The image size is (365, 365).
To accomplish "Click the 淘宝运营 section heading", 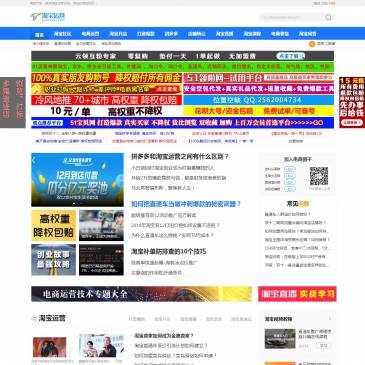I will pyautogui.click(x=52, y=318).
